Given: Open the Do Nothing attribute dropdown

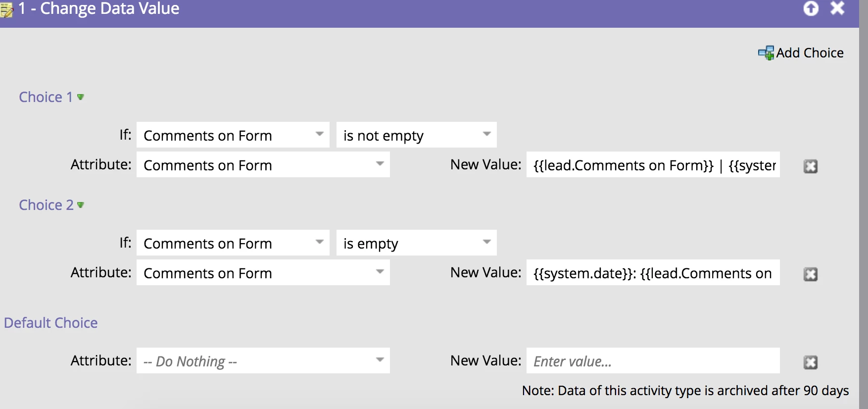Looking at the screenshot, I should [x=263, y=361].
